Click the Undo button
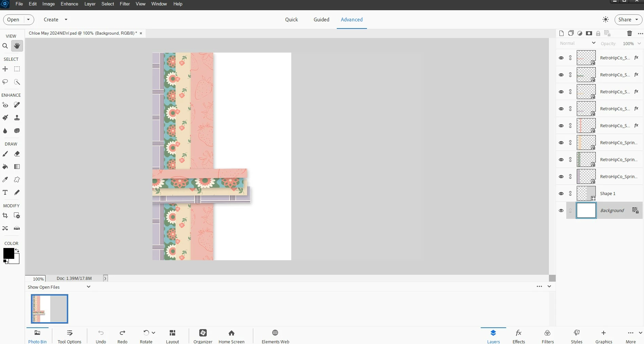 tap(101, 336)
